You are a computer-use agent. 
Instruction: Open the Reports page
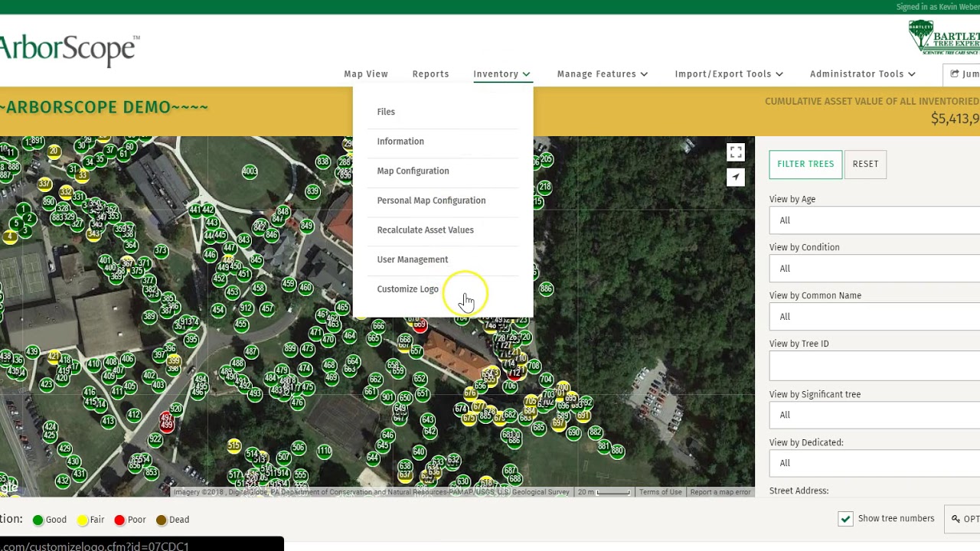coord(430,74)
